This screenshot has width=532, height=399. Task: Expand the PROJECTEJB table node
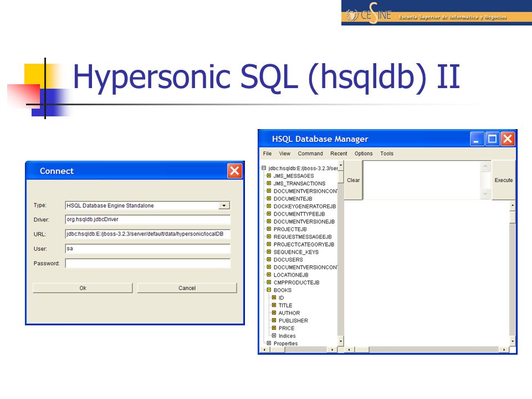click(x=269, y=229)
